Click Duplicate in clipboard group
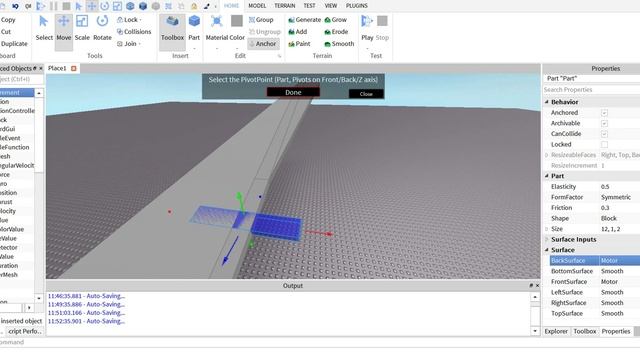The width and height of the screenshot is (640, 360). pyautogui.click(x=14, y=44)
